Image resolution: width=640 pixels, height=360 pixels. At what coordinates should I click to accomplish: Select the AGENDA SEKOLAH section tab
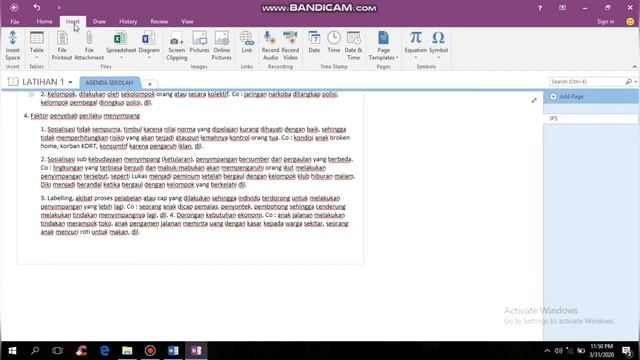(109, 82)
